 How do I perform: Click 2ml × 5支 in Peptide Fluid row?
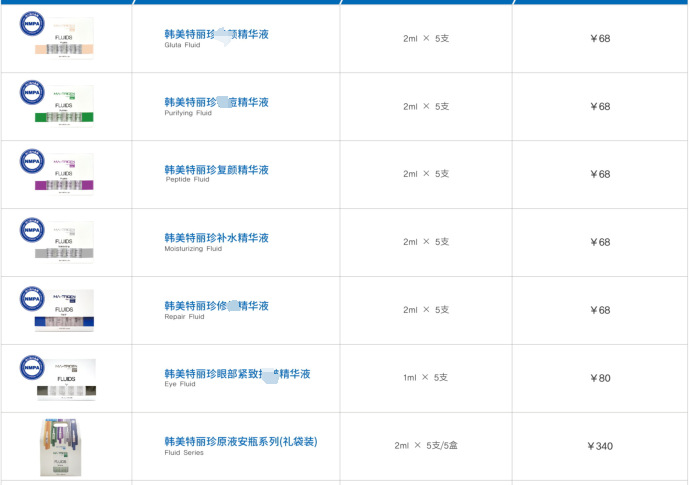[426, 174]
